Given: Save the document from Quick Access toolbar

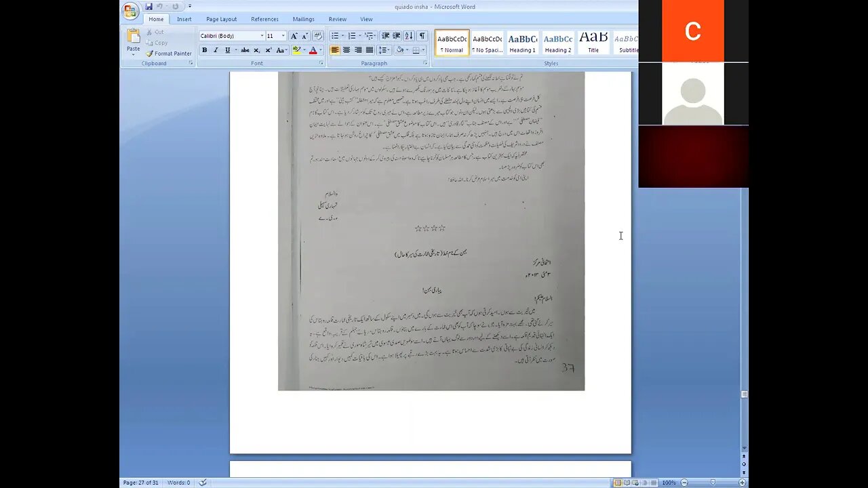Looking at the screenshot, I should 149,6.
